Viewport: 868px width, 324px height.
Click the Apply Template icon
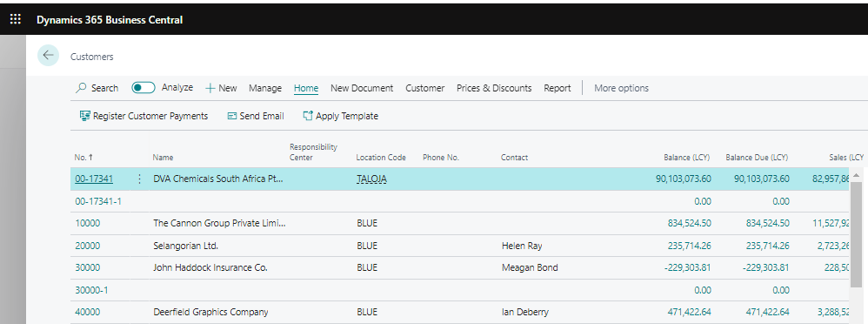coord(308,116)
